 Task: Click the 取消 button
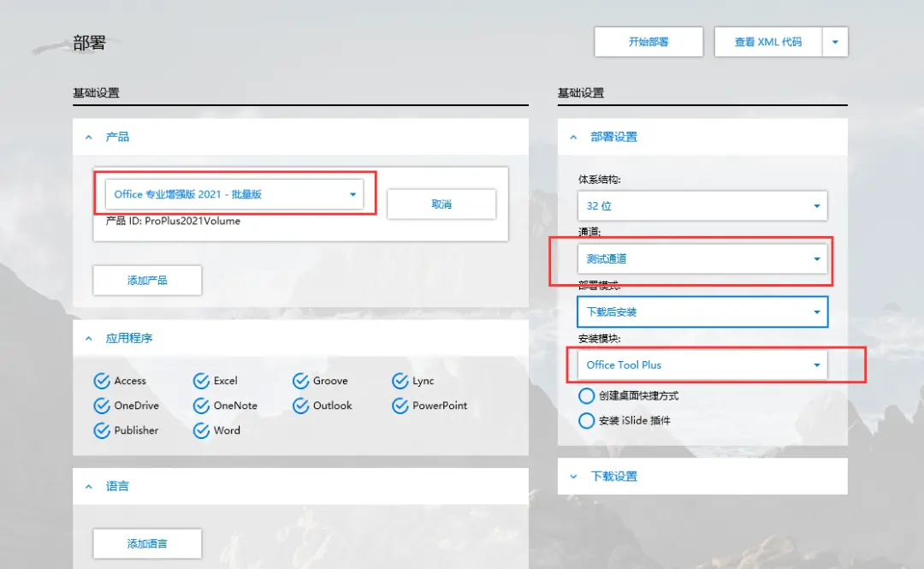click(441, 204)
